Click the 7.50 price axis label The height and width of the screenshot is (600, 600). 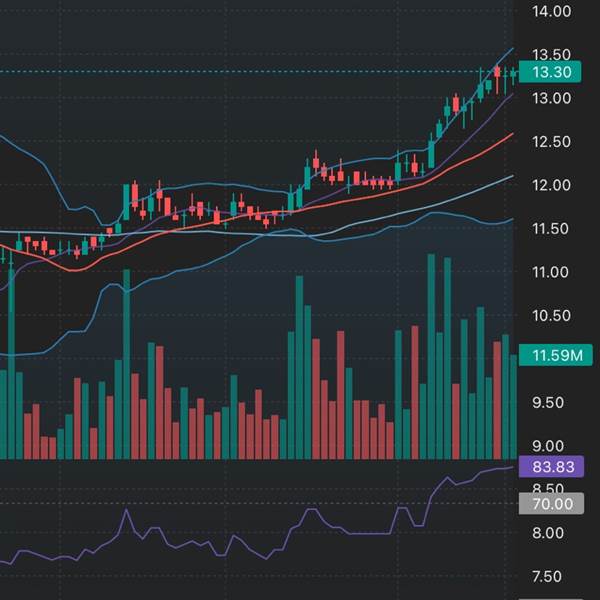(548, 576)
